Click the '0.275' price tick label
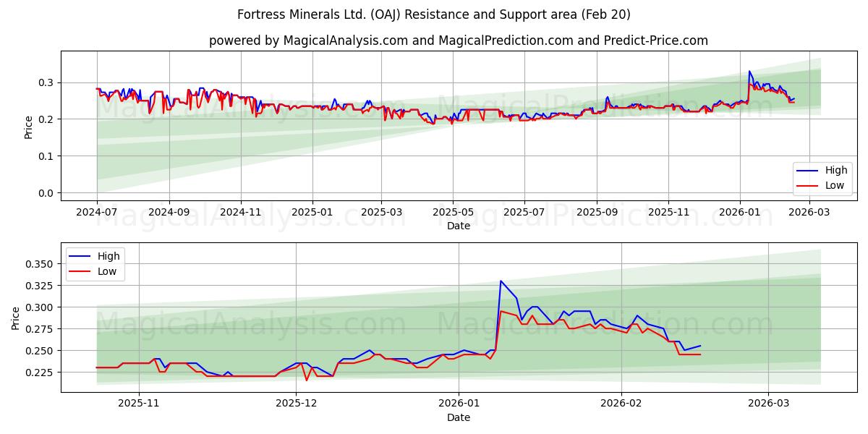This screenshot has height=434, width=868. [x=41, y=329]
